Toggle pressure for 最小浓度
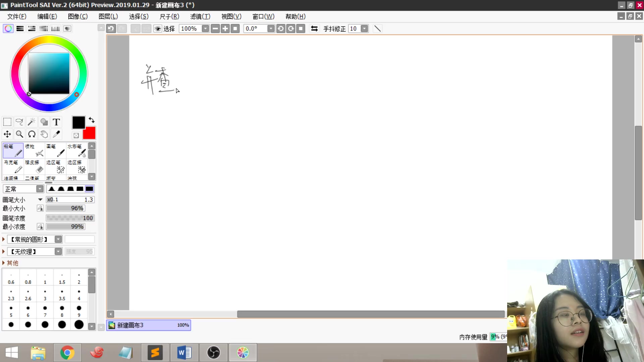The height and width of the screenshot is (362, 644). (40, 227)
